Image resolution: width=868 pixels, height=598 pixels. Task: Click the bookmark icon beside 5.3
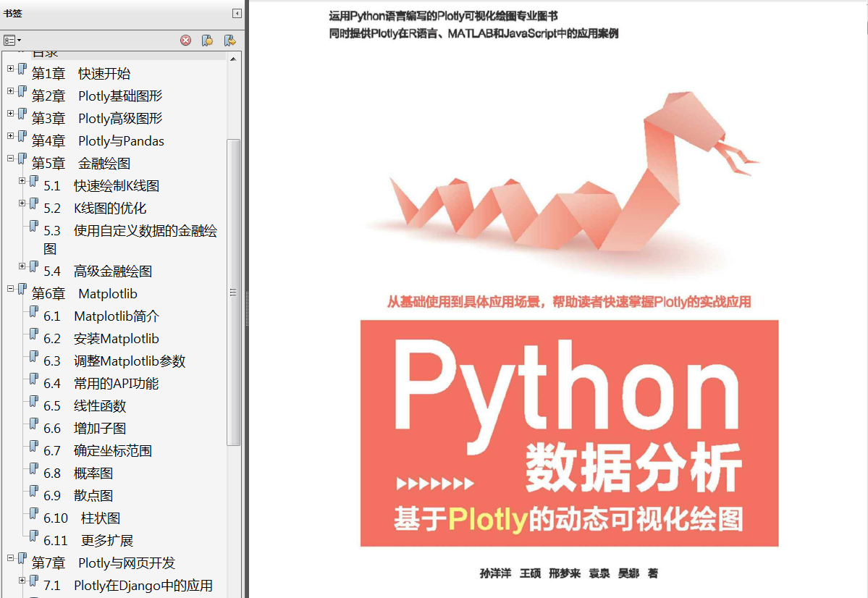34,226
